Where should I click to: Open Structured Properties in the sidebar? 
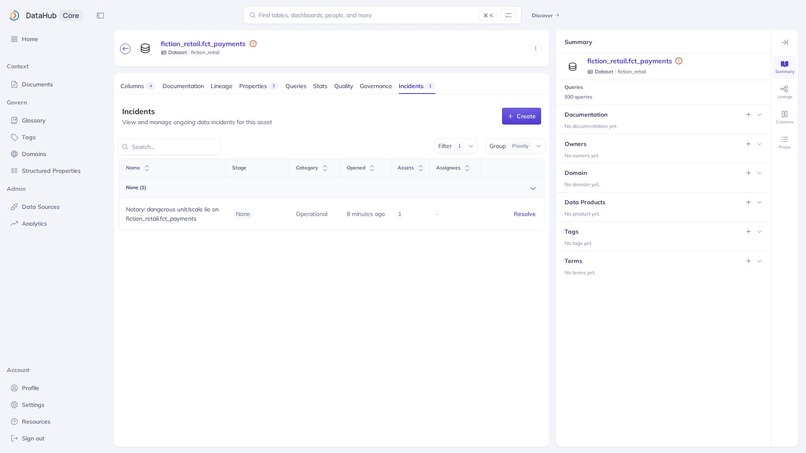pyautogui.click(x=46, y=171)
